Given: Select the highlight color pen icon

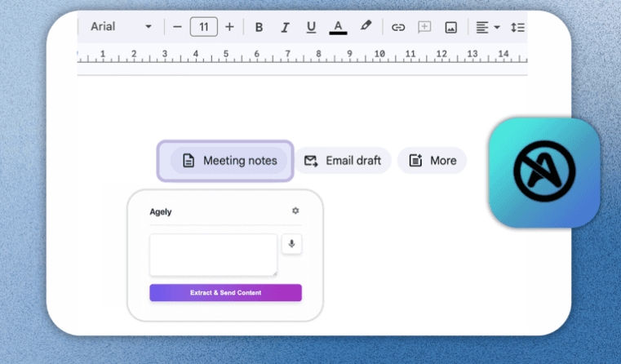Looking at the screenshot, I should point(366,26).
